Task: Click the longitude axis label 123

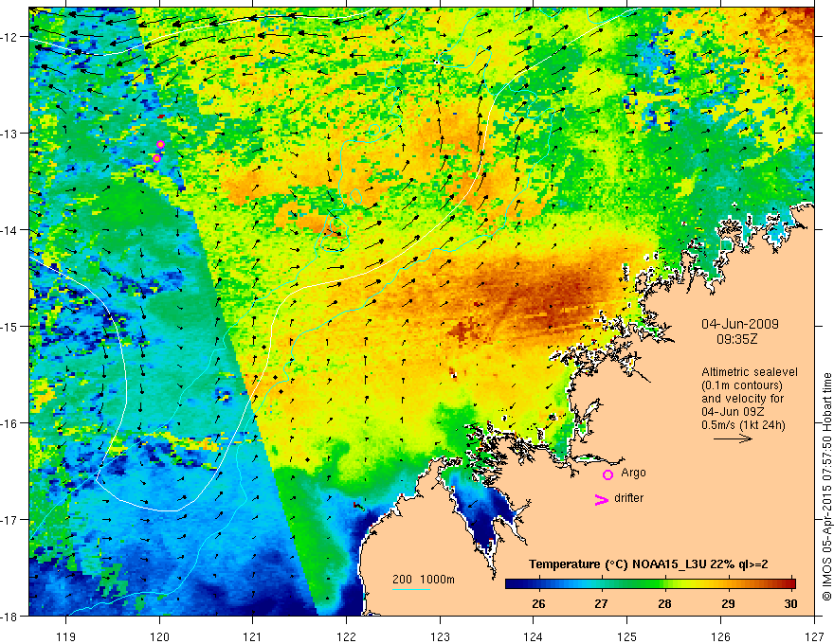Action: point(440,636)
